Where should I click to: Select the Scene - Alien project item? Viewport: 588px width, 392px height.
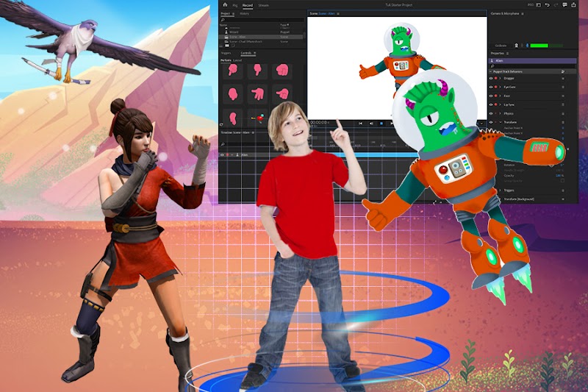click(262, 37)
